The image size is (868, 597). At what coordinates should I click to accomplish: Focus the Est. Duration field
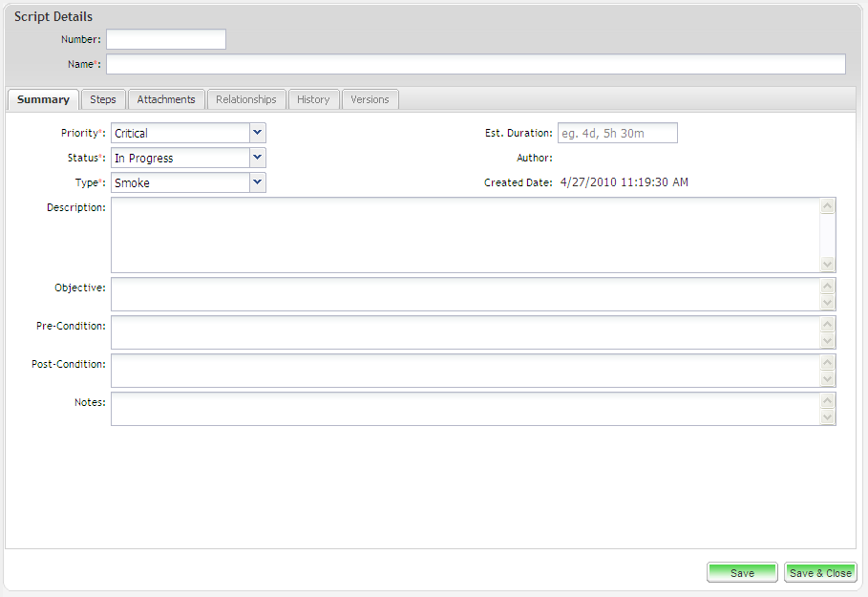(x=618, y=133)
